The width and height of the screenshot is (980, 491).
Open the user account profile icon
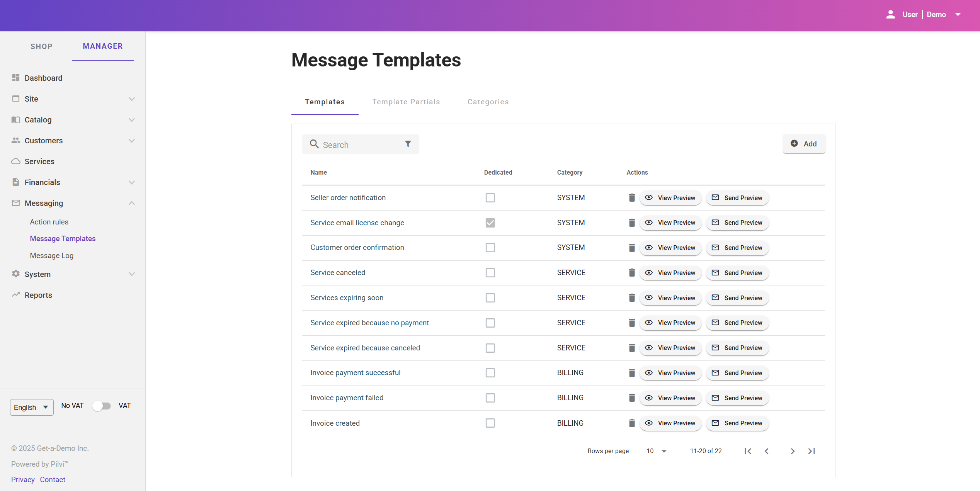pos(890,15)
